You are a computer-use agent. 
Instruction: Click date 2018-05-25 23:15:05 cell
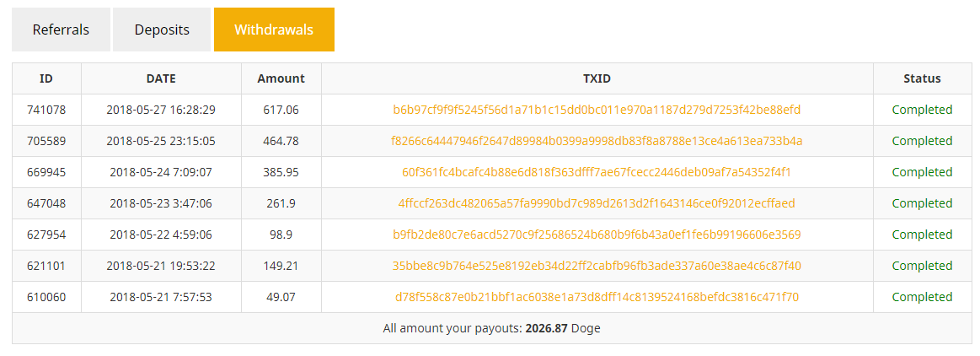pyautogui.click(x=161, y=142)
